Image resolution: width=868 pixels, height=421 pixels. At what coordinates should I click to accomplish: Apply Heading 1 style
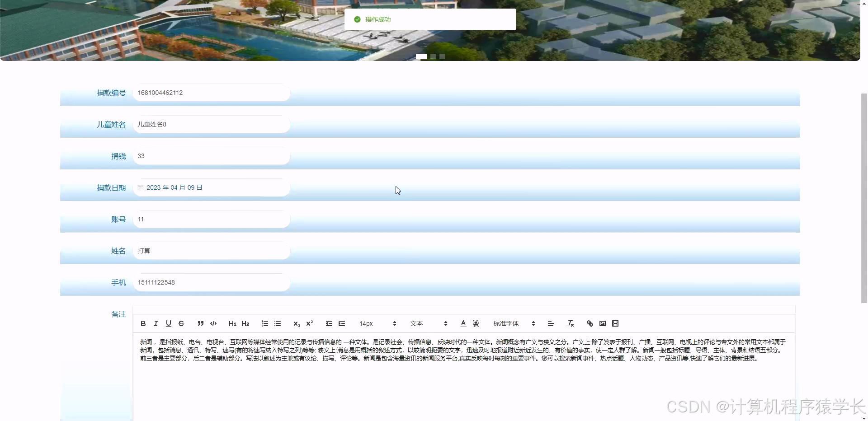pos(232,323)
